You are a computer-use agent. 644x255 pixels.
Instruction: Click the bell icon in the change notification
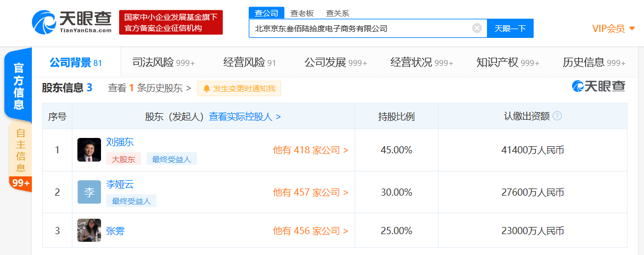tap(206, 88)
